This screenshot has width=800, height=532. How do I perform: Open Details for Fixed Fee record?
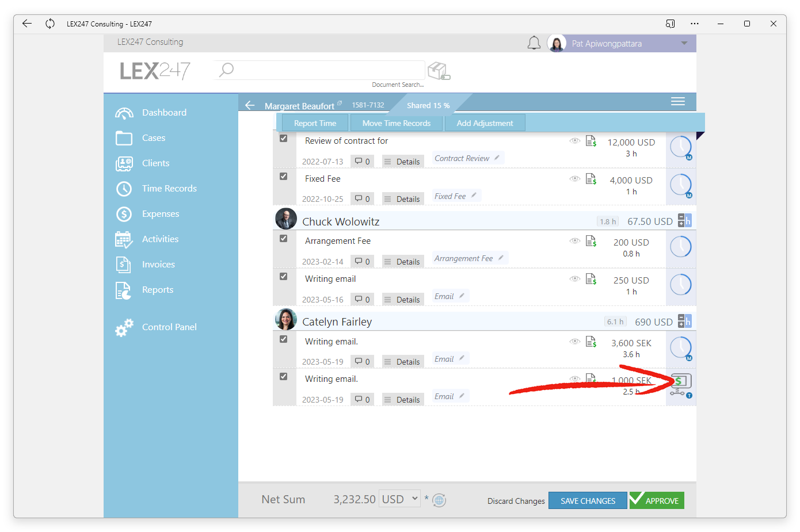click(x=403, y=199)
